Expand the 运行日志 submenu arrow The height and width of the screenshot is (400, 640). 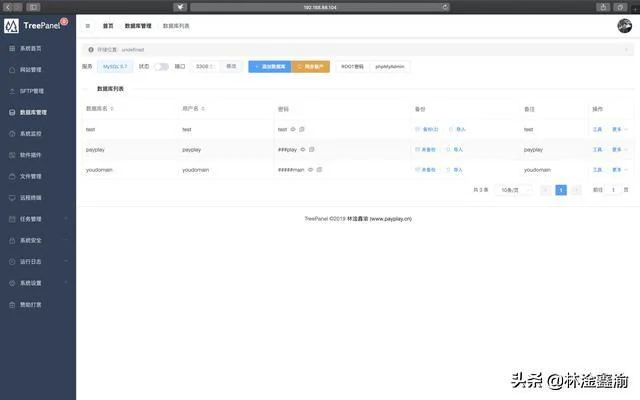[66, 261]
